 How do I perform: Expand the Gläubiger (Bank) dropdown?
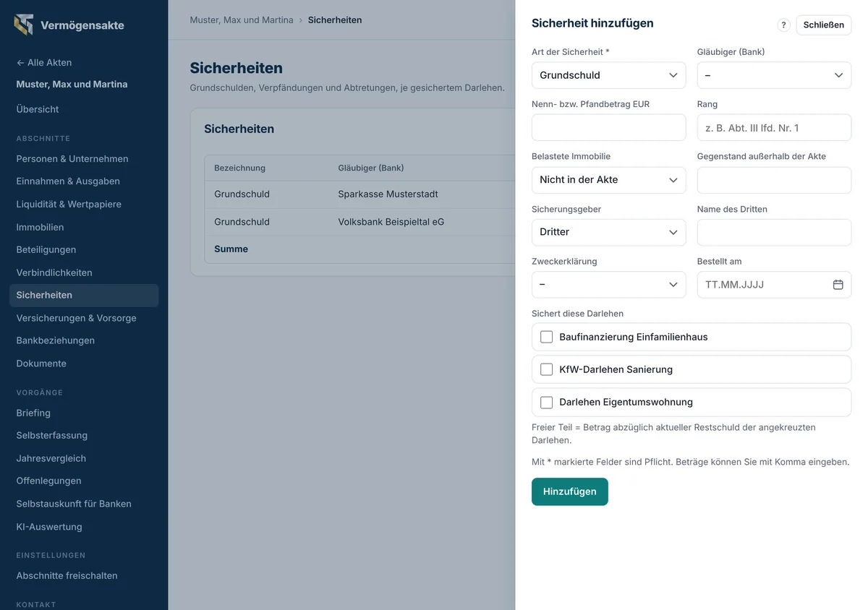tap(774, 75)
